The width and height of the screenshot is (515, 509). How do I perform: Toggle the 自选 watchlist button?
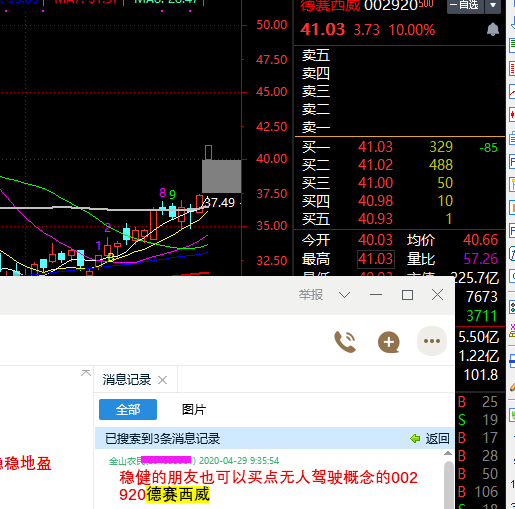point(465,6)
